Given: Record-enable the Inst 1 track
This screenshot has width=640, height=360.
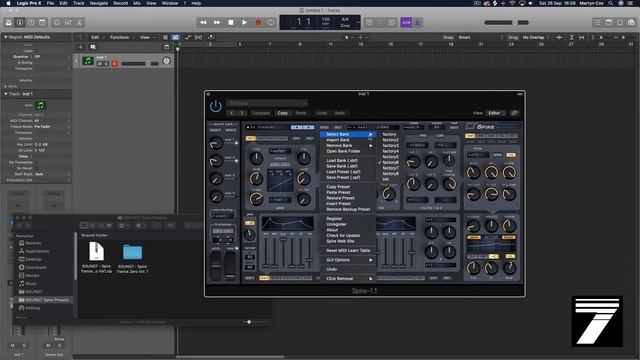Looking at the screenshot, I should 115,64.
